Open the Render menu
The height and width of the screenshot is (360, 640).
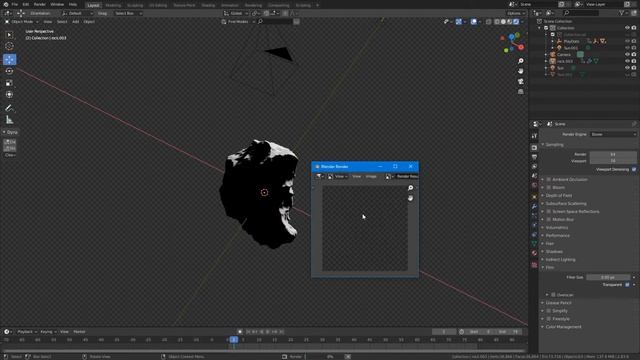[x=40, y=4]
